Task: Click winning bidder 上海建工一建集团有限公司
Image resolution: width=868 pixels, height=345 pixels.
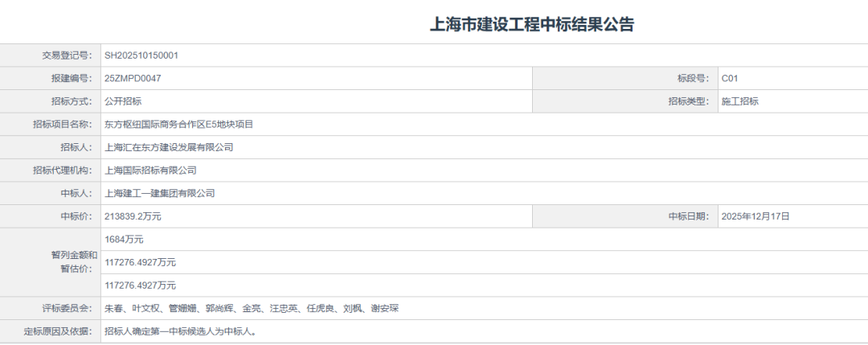Action: [x=160, y=193]
